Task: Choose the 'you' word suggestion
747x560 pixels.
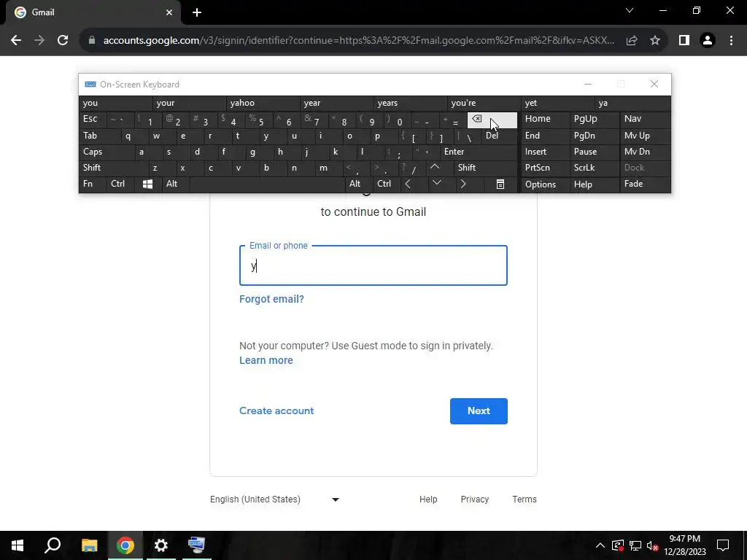Action: point(116,103)
